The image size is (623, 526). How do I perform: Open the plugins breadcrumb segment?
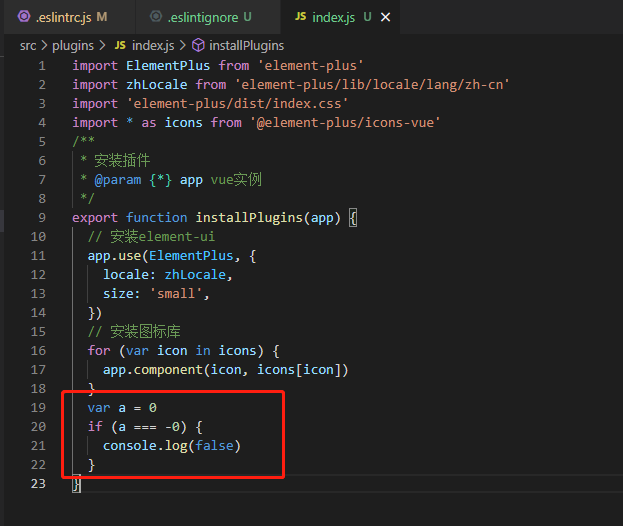(x=73, y=46)
